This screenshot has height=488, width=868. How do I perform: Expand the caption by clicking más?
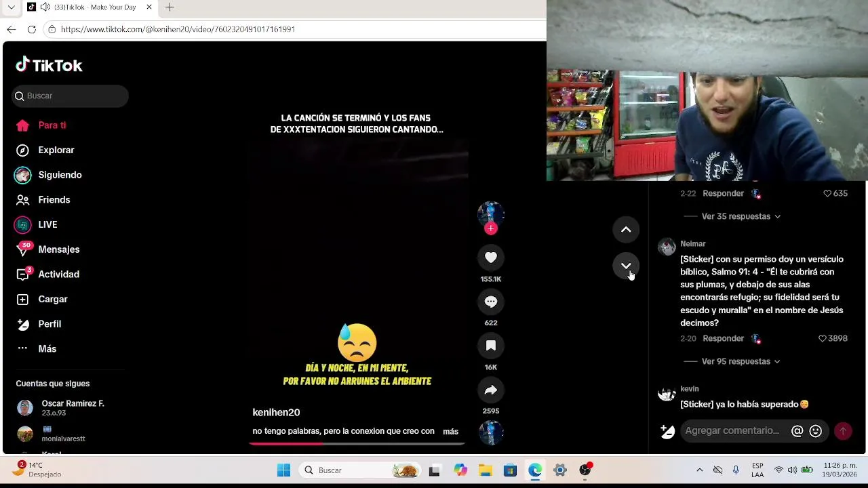(450, 432)
